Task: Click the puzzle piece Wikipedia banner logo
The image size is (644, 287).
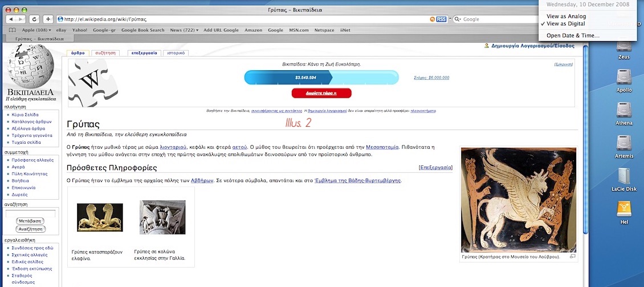Action: pyautogui.click(x=92, y=82)
